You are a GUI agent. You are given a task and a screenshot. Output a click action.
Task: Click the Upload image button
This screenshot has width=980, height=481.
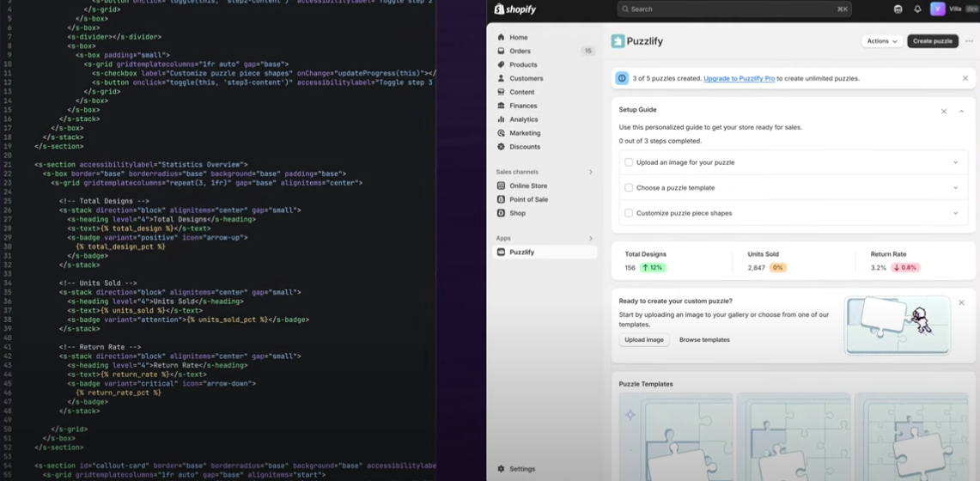tap(644, 340)
